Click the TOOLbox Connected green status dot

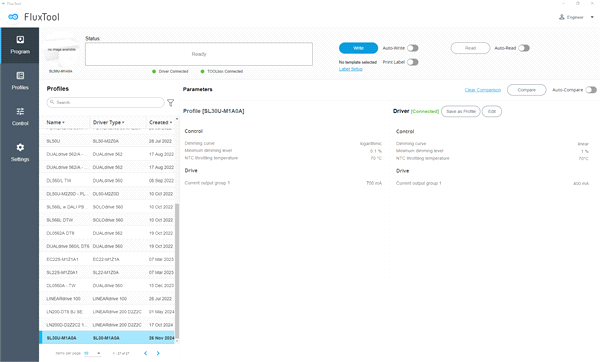click(202, 72)
